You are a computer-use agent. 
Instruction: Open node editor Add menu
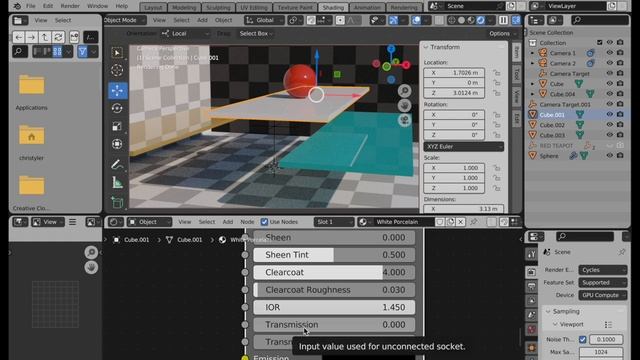pos(228,222)
